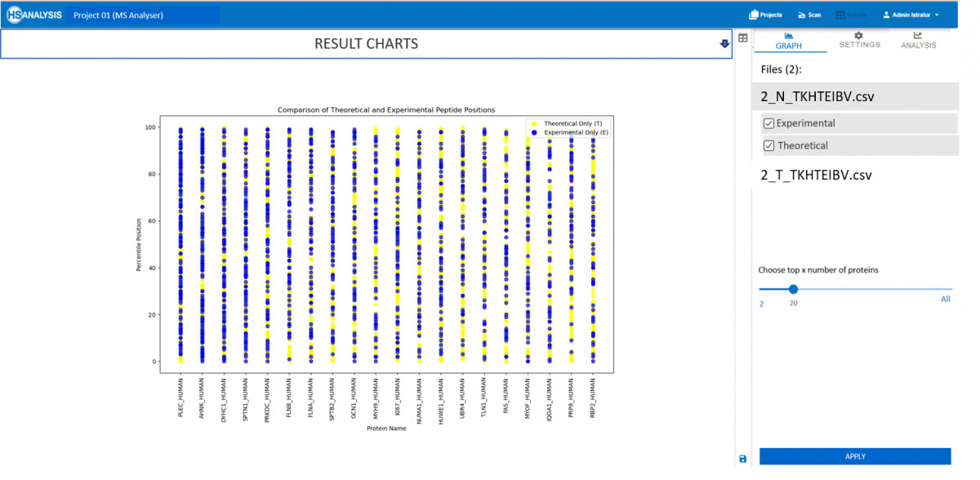Click the All link to show all proteins
This screenshot has height=480, width=980.
point(945,300)
